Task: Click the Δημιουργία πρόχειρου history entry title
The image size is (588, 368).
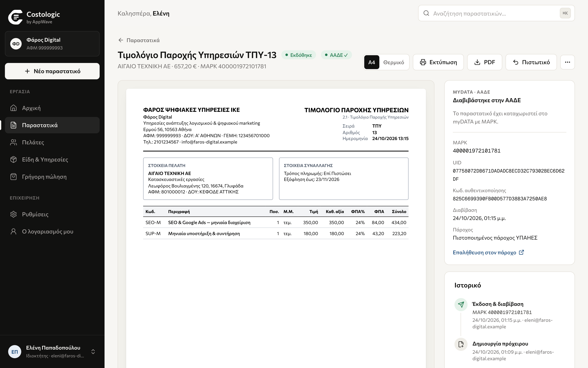Action: (x=500, y=344)
